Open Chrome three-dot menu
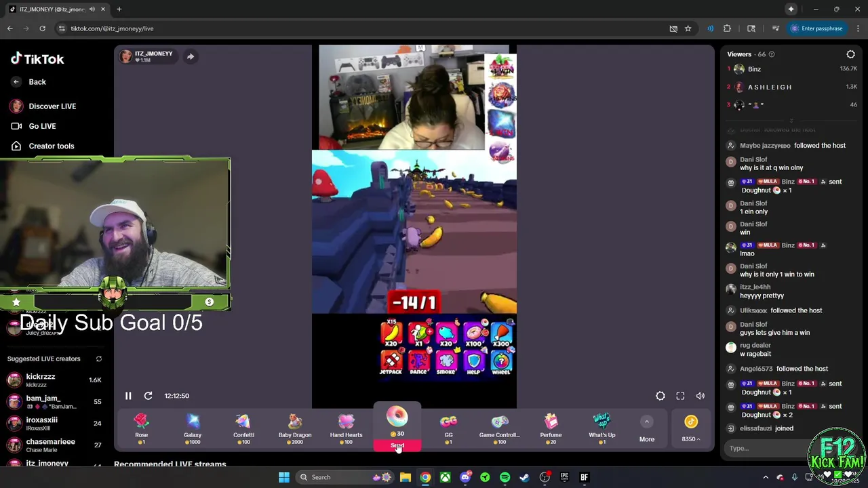 tap(858, 28)
